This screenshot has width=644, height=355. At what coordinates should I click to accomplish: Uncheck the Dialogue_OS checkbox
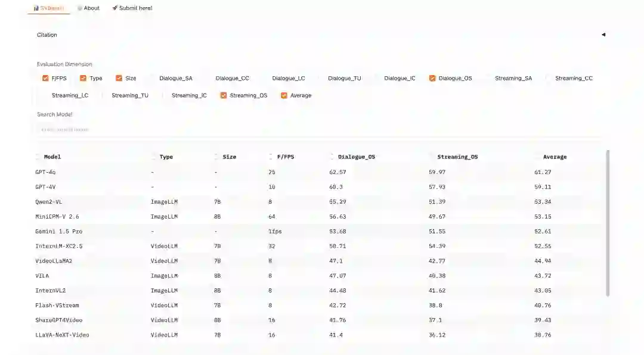(x=432, y=78)
